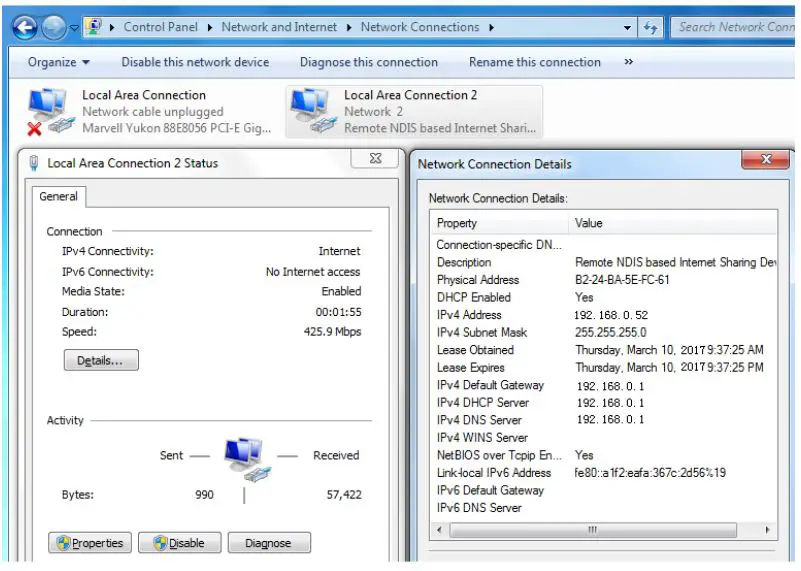Click Network Connections breadcrumb
The image size is (801, 571).
pos(420,27)
